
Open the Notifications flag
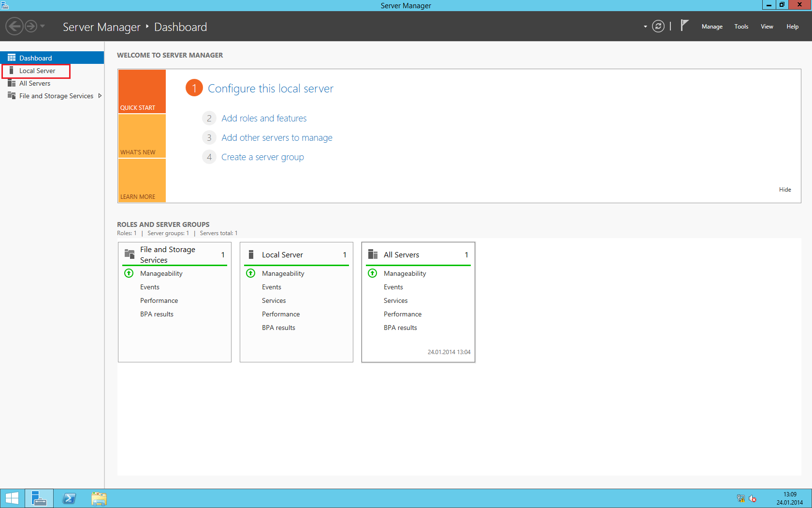click(x=684, y=25)
